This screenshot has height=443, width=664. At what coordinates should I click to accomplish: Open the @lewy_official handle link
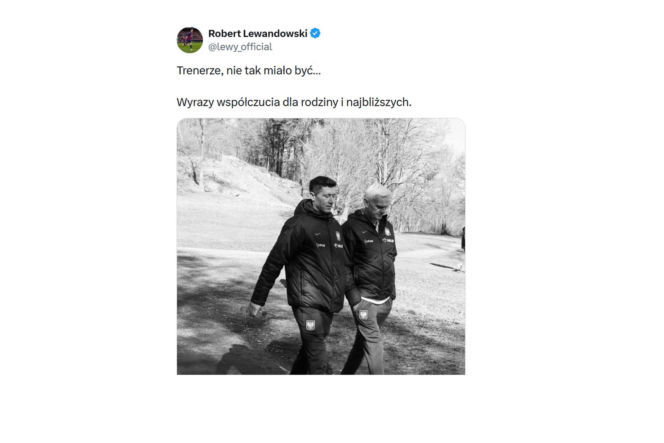(240, 47)
